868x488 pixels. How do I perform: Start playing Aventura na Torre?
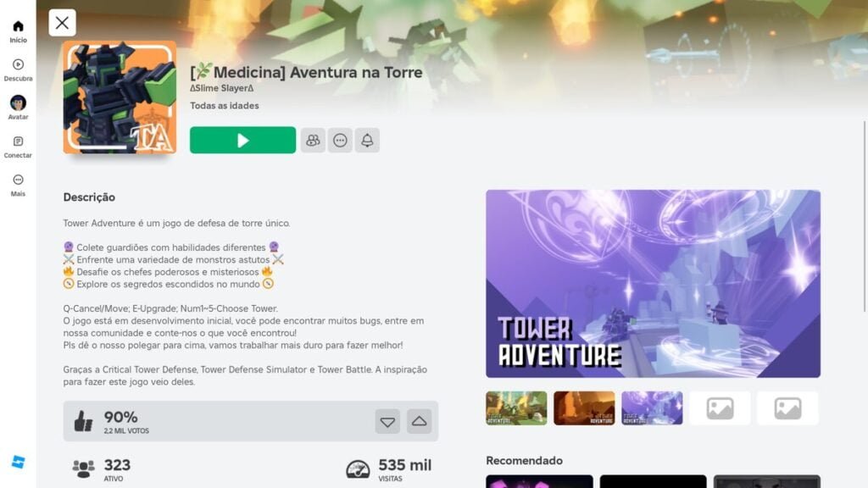pyautogui.click(x=242, y=140)
